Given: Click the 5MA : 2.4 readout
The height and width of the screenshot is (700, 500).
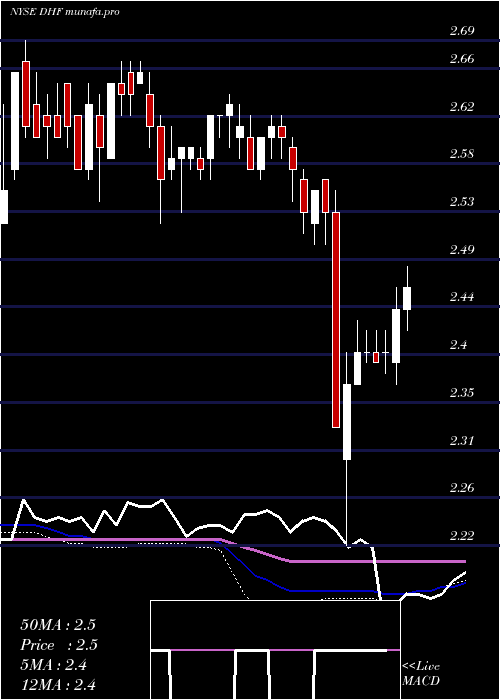Looking at the screenshot, I should click(54, 665).
